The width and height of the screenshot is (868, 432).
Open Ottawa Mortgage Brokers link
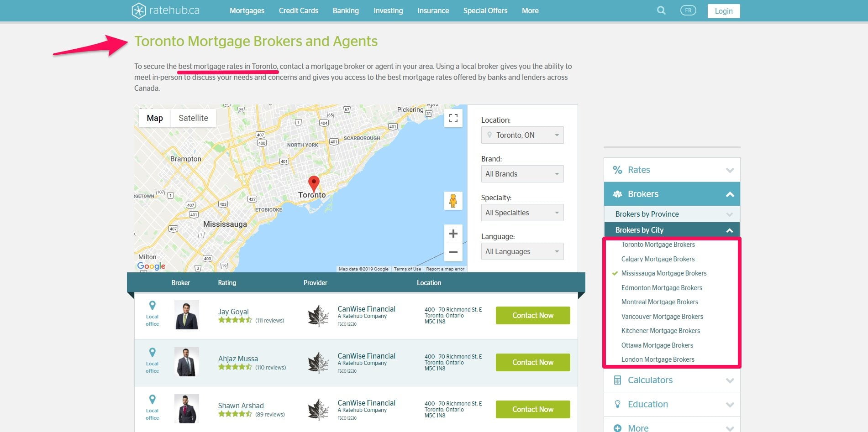pos(657,345)
